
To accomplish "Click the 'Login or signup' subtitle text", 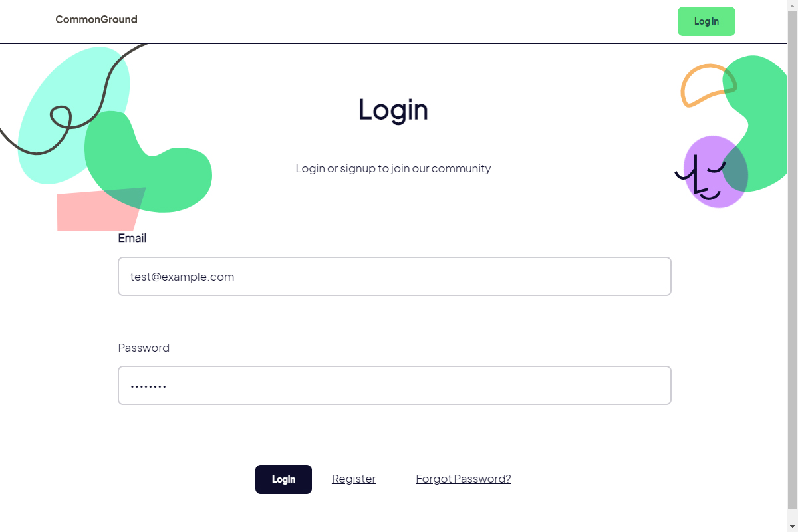I will [x=393, y=168].
